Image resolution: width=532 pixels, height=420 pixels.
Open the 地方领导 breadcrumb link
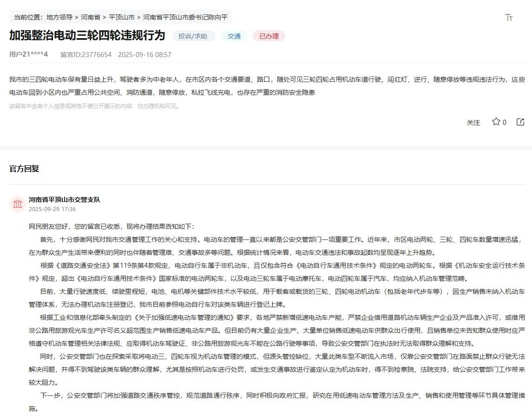59,17
